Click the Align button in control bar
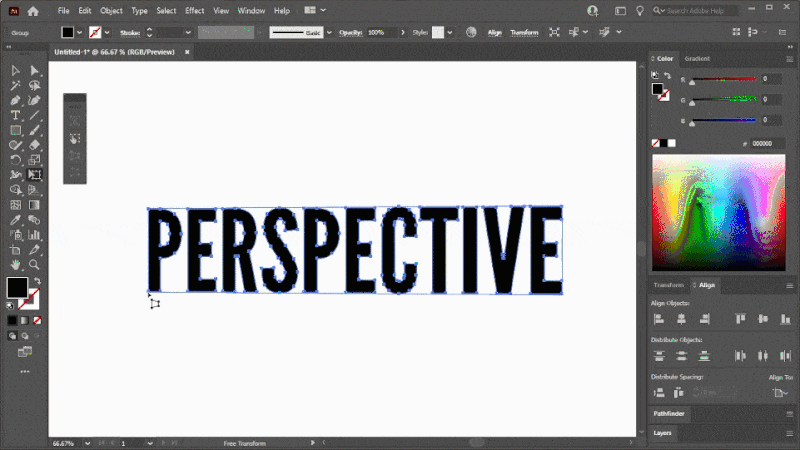The width and height of the screenshot is (800, 450). coord(494,33)
